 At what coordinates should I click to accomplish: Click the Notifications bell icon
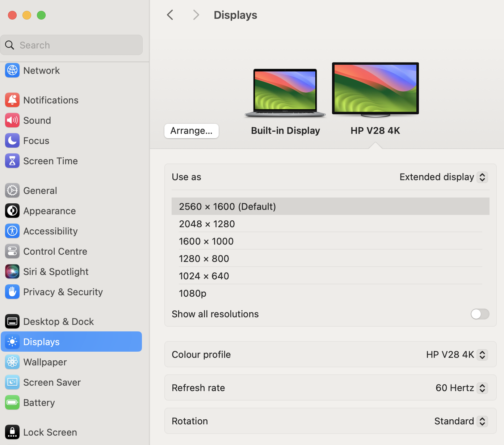(12, 100)
